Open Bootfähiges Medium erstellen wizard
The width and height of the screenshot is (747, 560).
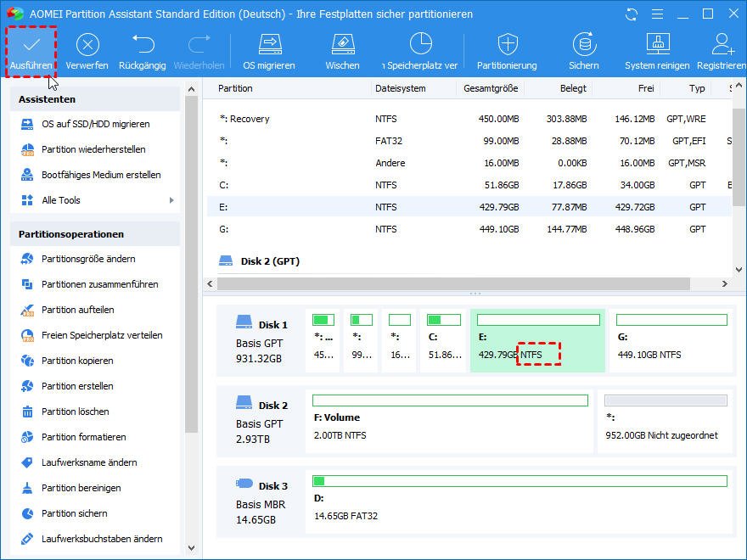101,175
